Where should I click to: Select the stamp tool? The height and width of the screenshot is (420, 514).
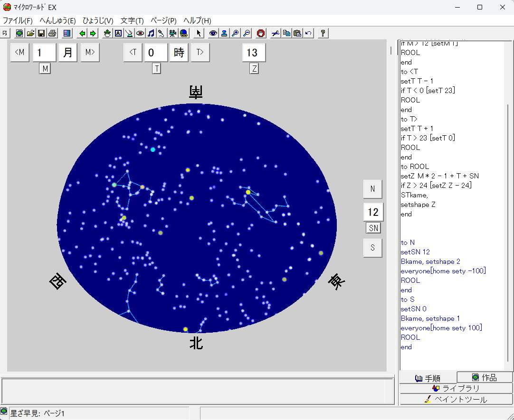point(224,33)
